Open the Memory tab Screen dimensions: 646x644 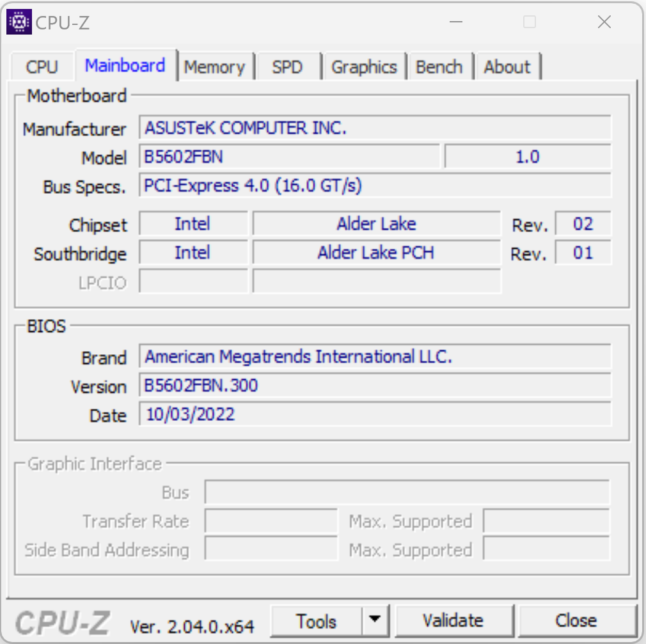click(x=215, y=67)
